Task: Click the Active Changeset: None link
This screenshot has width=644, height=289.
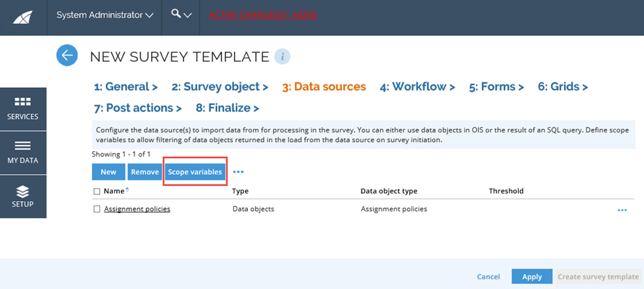Action: click(x=263, y=15)
